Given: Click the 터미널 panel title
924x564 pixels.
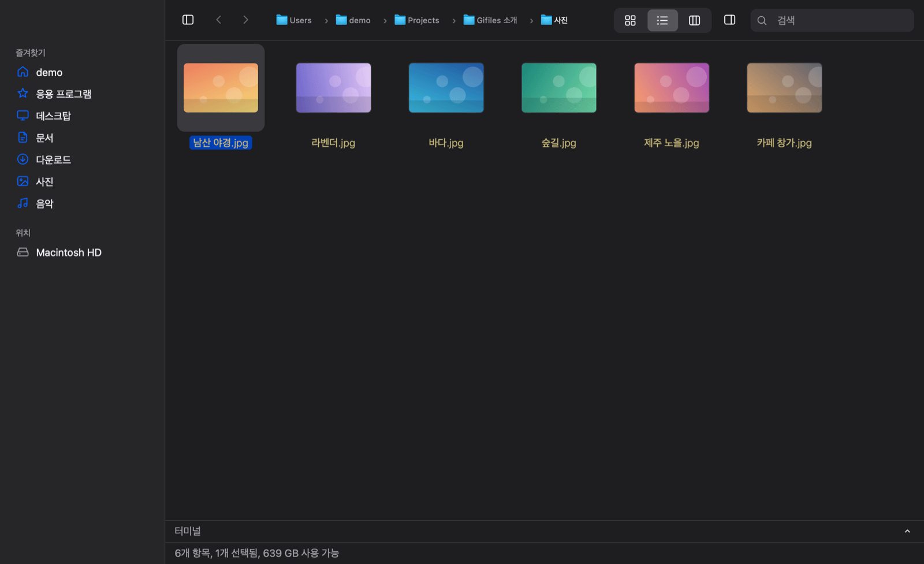Looking at the screenshot, I should (x=188, y=531).
